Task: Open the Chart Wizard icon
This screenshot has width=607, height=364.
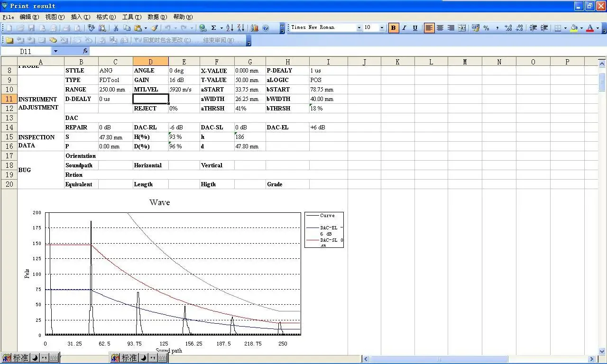Action: (255, 28)
